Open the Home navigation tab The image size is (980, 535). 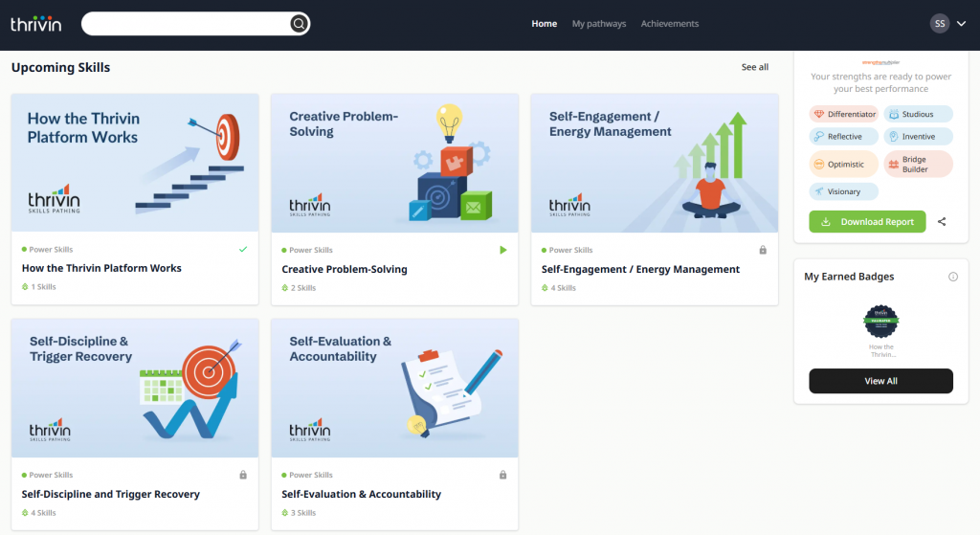tap(544, 24)
